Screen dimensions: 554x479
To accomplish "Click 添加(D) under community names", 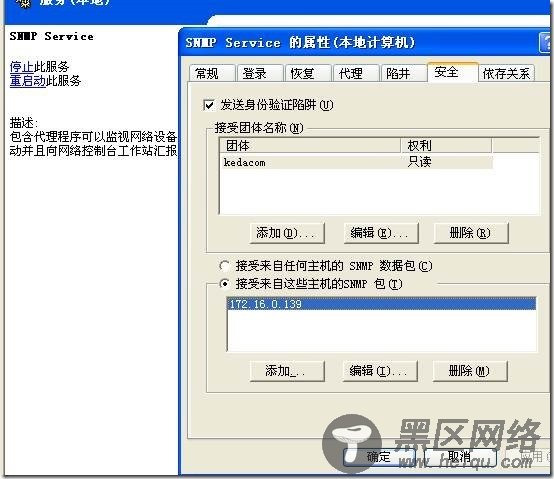I will point(287,233).
